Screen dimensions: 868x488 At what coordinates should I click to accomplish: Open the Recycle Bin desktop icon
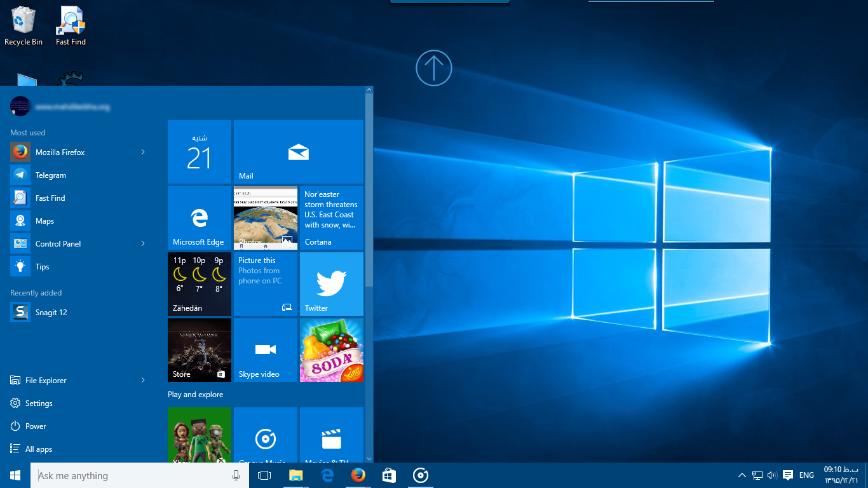coord(24,26)
